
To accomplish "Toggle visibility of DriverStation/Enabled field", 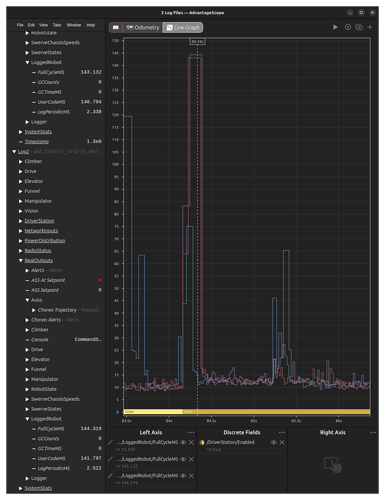I will [x=274, y=442].
